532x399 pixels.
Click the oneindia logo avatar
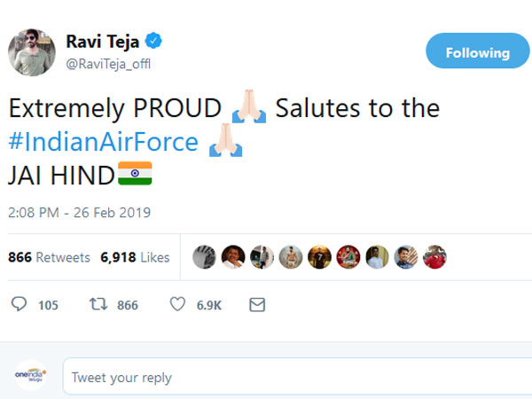pos(30,376)
